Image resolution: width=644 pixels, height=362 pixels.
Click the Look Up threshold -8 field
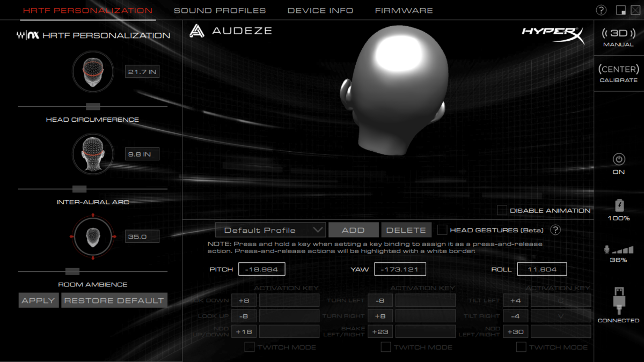coord(244,316)
